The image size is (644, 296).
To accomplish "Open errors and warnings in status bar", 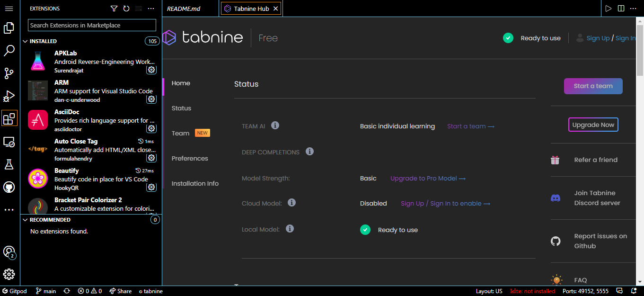I will coord(90,291).
